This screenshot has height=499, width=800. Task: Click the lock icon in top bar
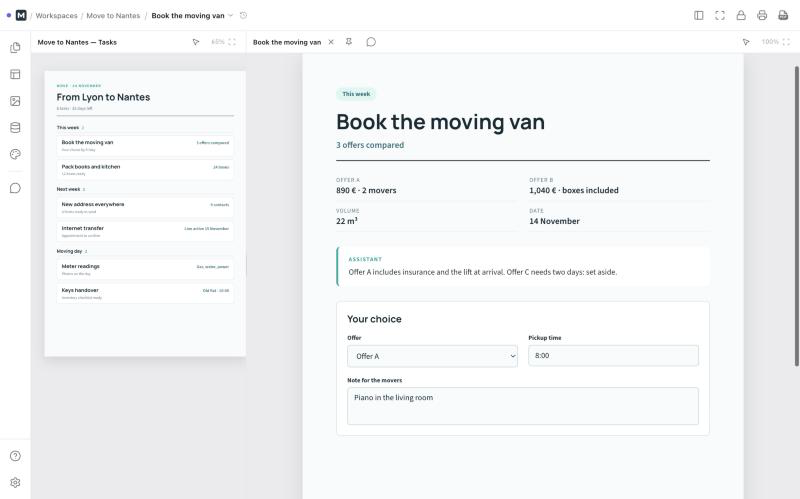click(x=741, y=15)
